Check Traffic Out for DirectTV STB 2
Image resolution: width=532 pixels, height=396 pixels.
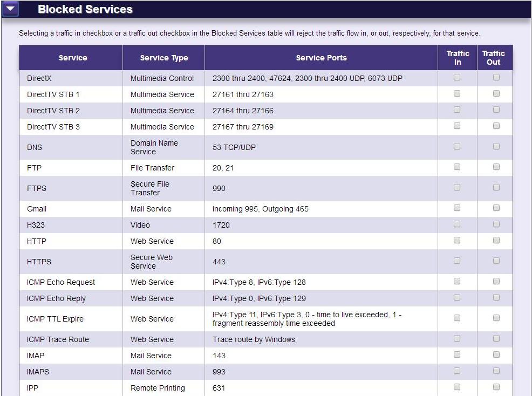coord(496,110)
